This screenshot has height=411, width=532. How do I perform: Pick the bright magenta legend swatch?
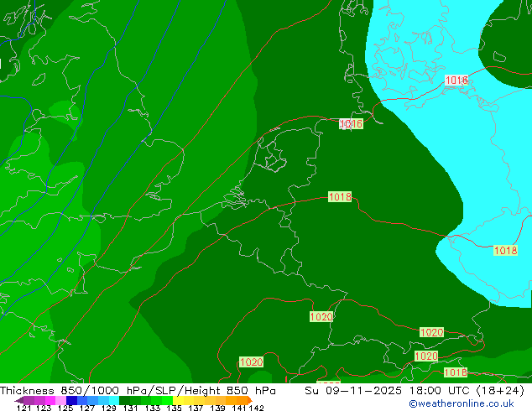pyautogui.click(x=50, y=400)
